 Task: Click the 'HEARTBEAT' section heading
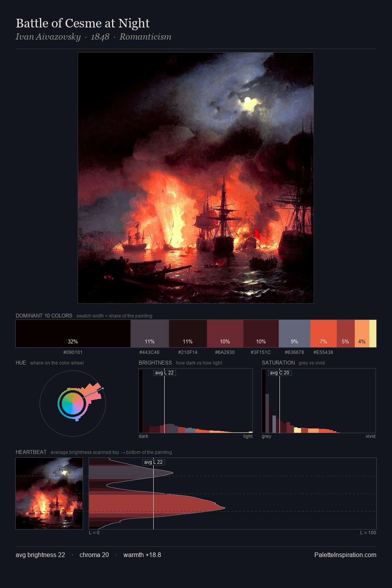pyautogui.click(x=31, y=452)
